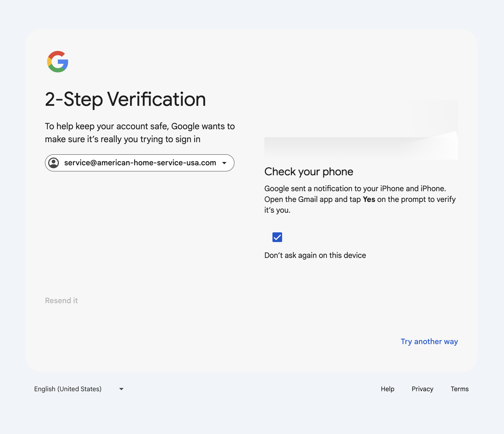Choose "Try another way"
This screenshot has height=434, width=504.
click(429, 341)
